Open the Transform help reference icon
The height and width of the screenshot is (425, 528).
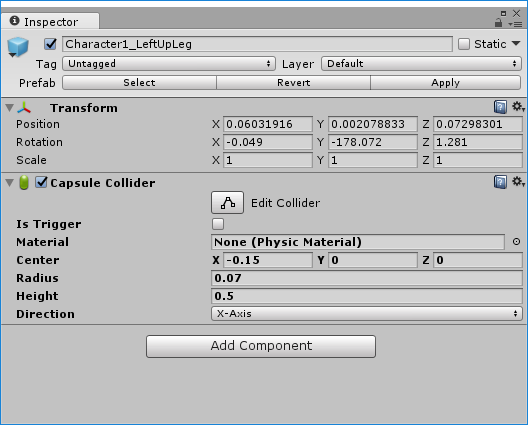[500, 107]
